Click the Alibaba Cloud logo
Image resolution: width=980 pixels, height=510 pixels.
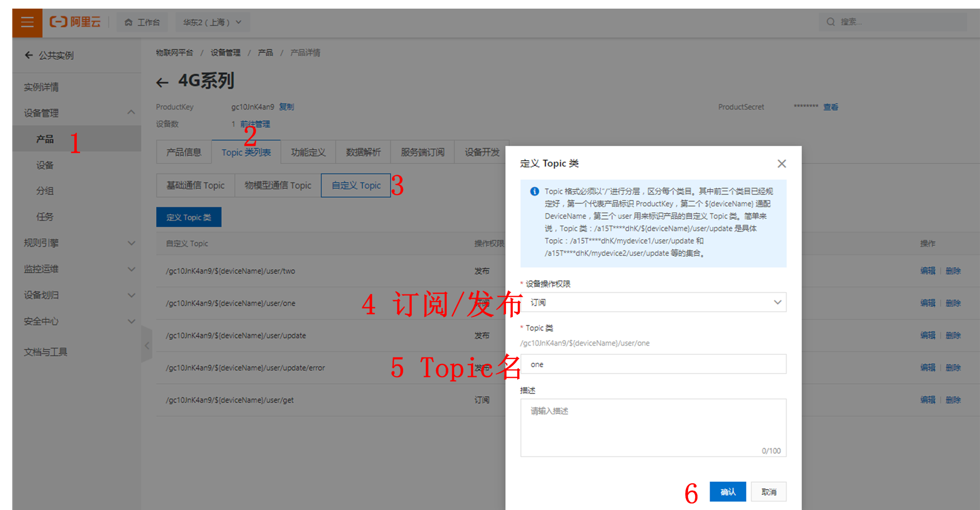pos(75,22)
